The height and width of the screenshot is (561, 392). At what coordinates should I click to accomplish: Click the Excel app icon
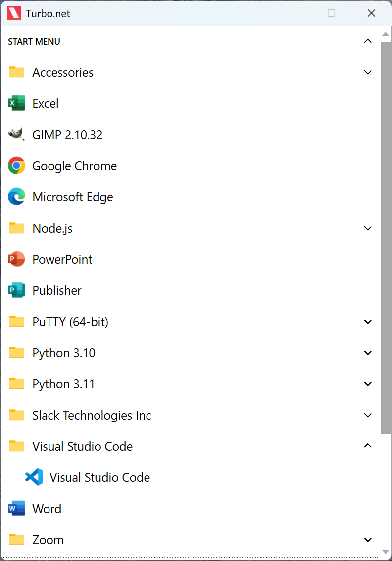16,103
